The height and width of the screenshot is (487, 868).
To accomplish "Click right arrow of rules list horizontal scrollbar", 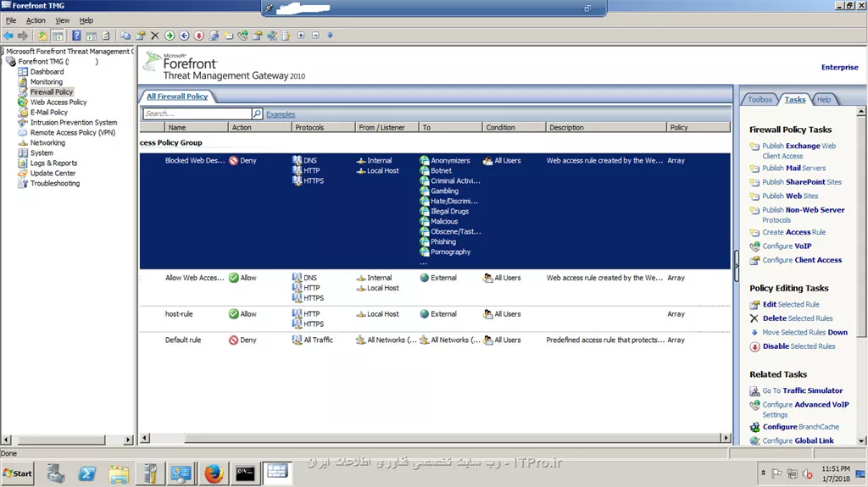I will (x=726, y=438).
